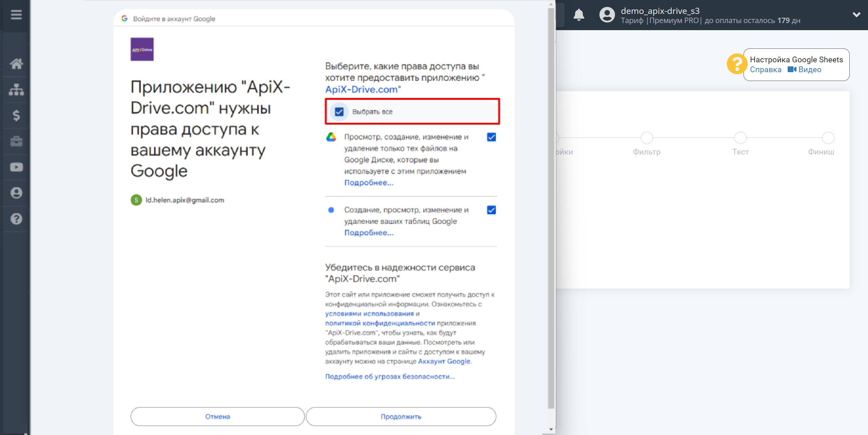Screen dimensions: 868x435
Task: Open 'политикой конфиденциальности' link
Action: pos(380,323)
